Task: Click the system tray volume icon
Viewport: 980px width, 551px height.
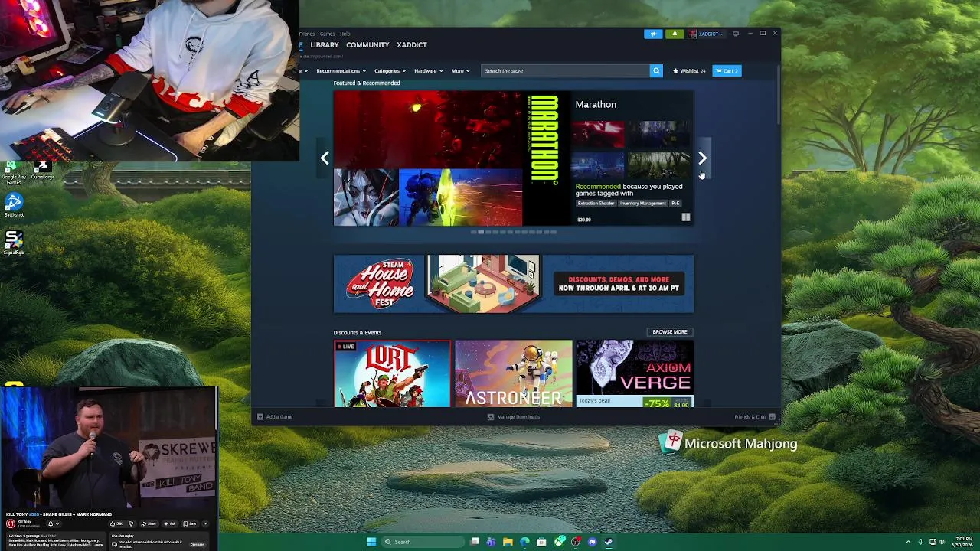Action: tap(942, 542)
